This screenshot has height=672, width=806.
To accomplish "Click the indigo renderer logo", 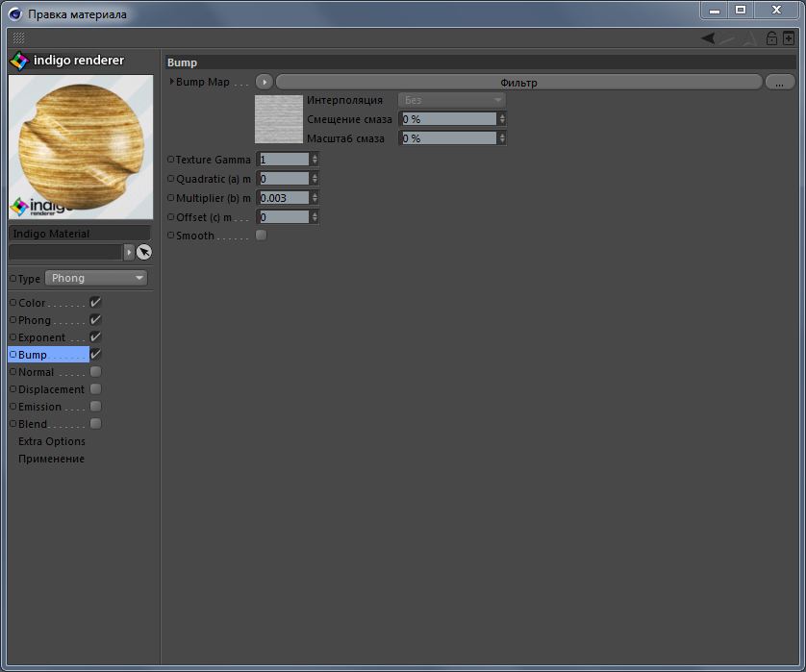I will [66, 61].
